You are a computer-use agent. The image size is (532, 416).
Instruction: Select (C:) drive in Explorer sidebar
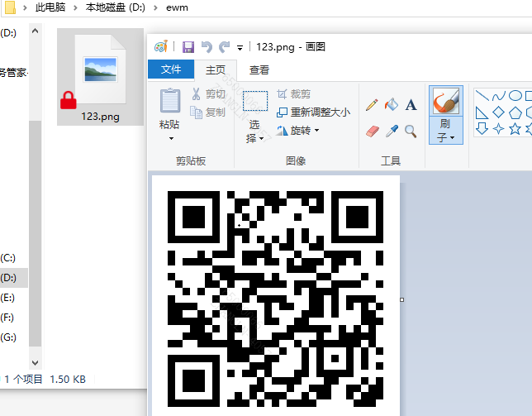[8, 258]
